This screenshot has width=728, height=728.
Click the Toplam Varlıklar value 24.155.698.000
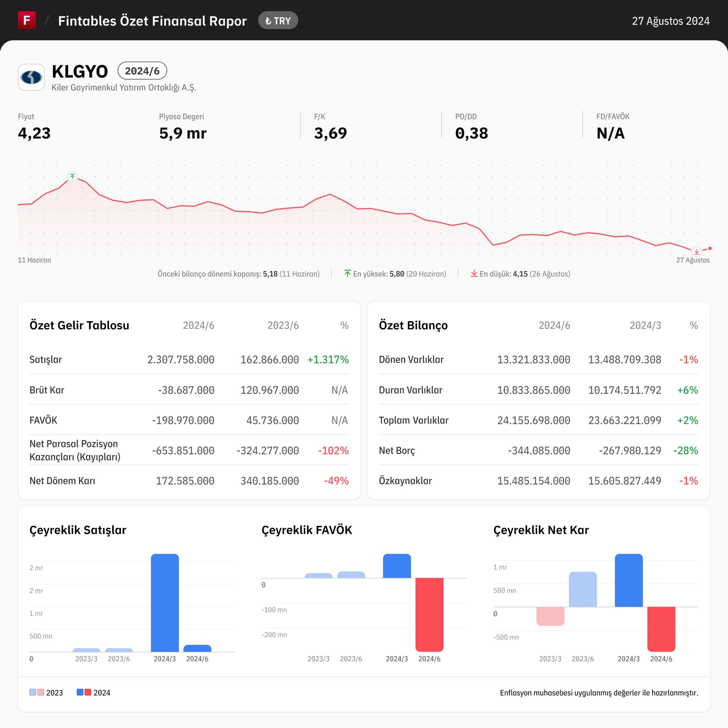click(533, 420)
